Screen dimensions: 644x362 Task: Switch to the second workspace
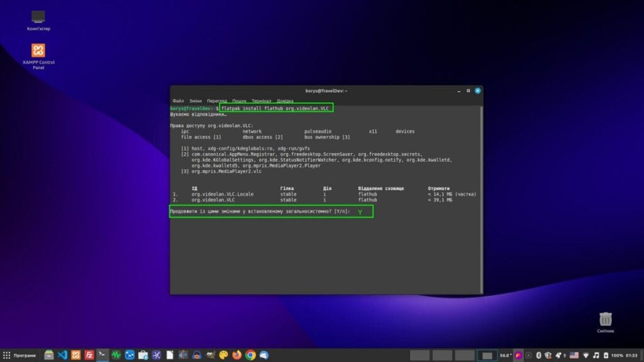[x=442, y=355]
